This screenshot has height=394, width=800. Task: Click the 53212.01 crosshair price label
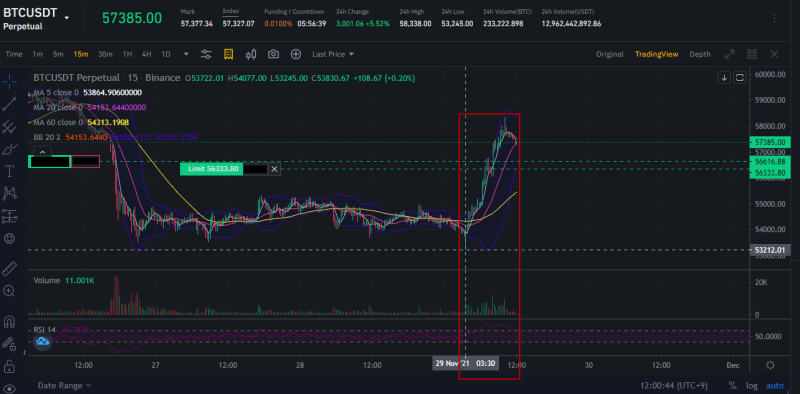(x=770, y=250)
